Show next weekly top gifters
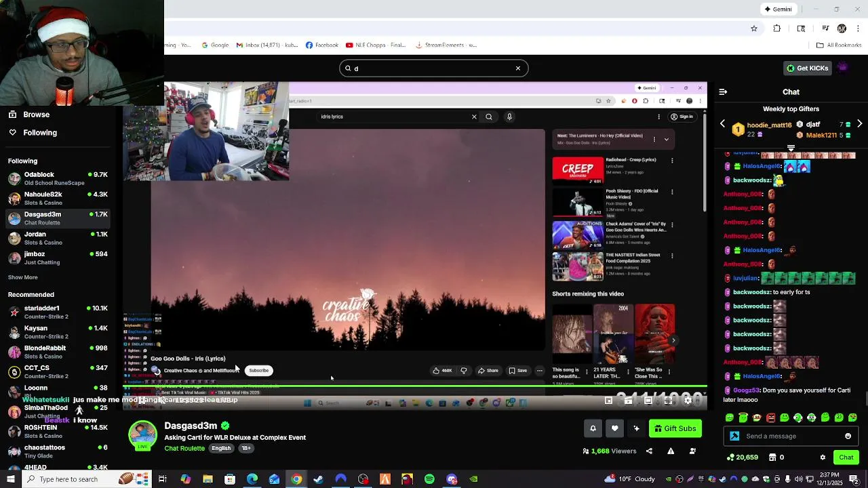The image size is (868, 488). click(859, 124)
